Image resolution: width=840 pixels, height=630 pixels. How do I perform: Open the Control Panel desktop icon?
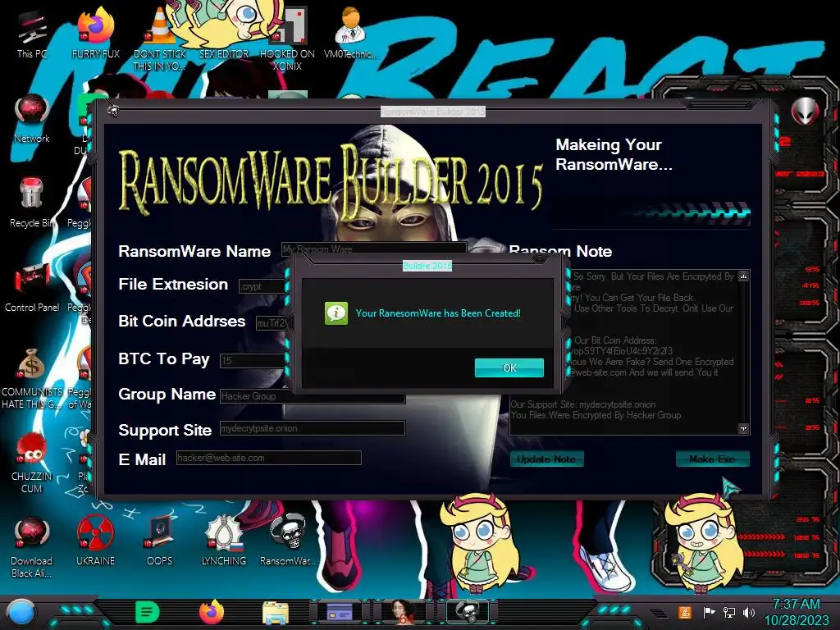pos(32,288)
